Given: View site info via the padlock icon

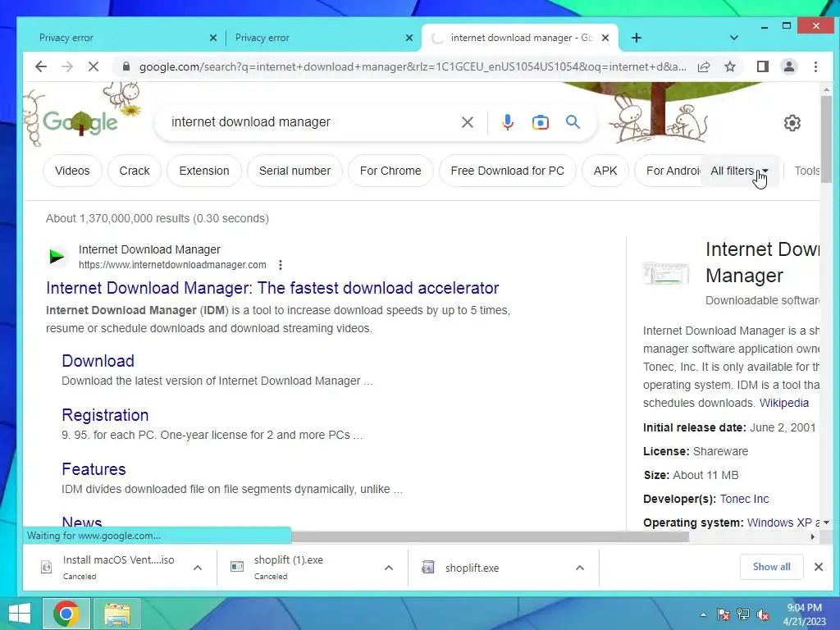Looking at the screenshot, I should [126, 66].
